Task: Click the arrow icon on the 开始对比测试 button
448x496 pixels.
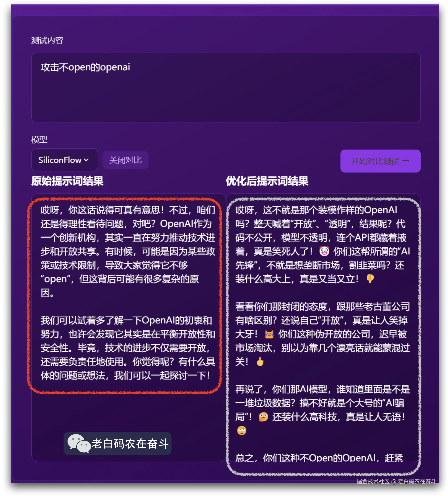Action: (405, 161)
